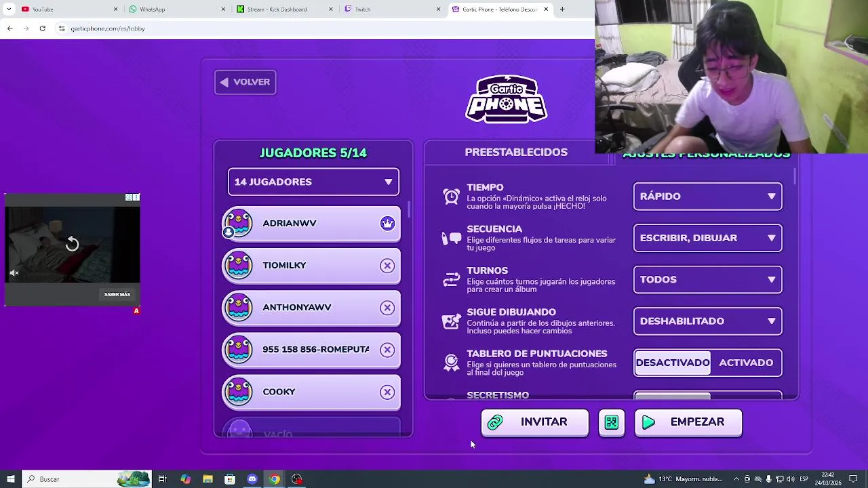Click the SIGUE DIBUJANDO picture icon
Viewport: 868px width, 488px height.
coord(451,321)
